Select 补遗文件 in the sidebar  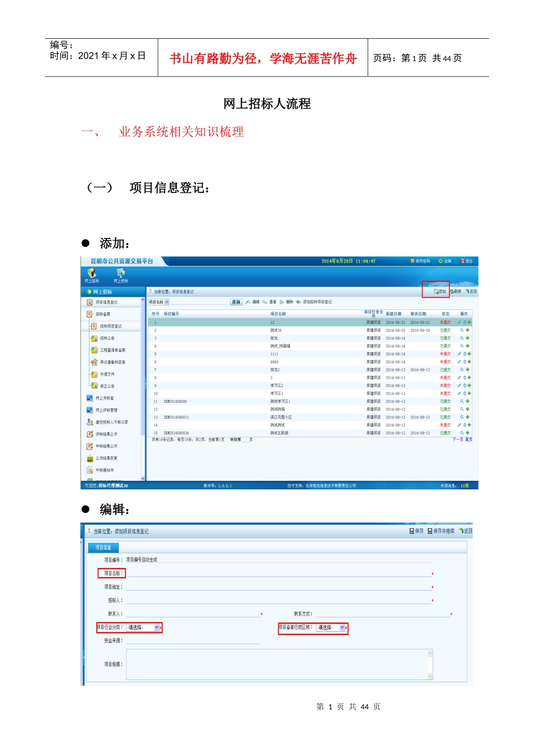(x=103, y=374)
